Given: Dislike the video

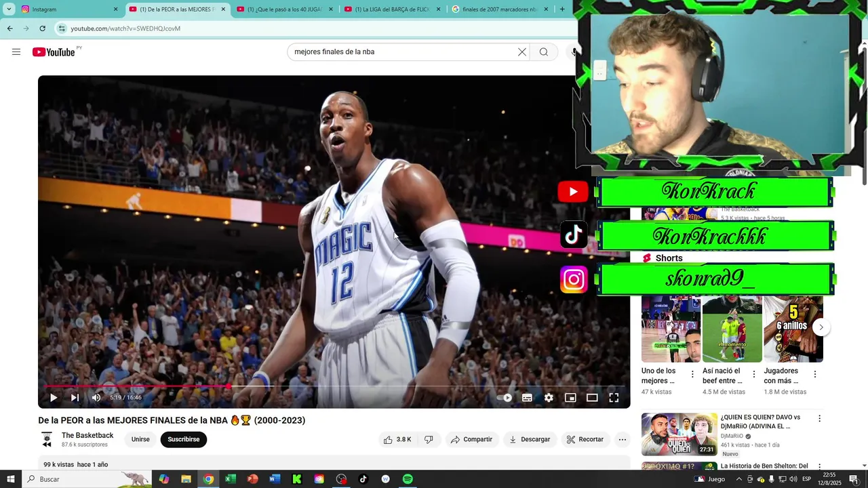Looking at the screenshot, I should click(429, 439).
